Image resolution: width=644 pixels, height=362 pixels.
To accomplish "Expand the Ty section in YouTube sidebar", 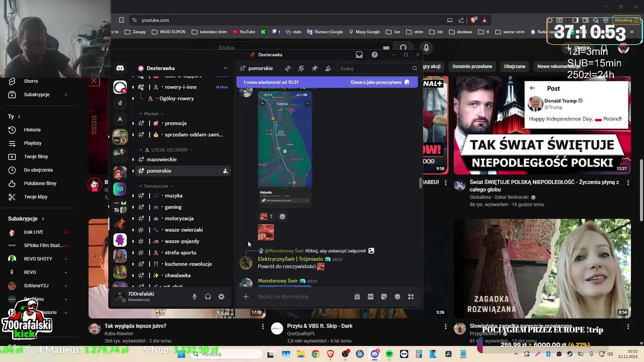I will [14, 117].
